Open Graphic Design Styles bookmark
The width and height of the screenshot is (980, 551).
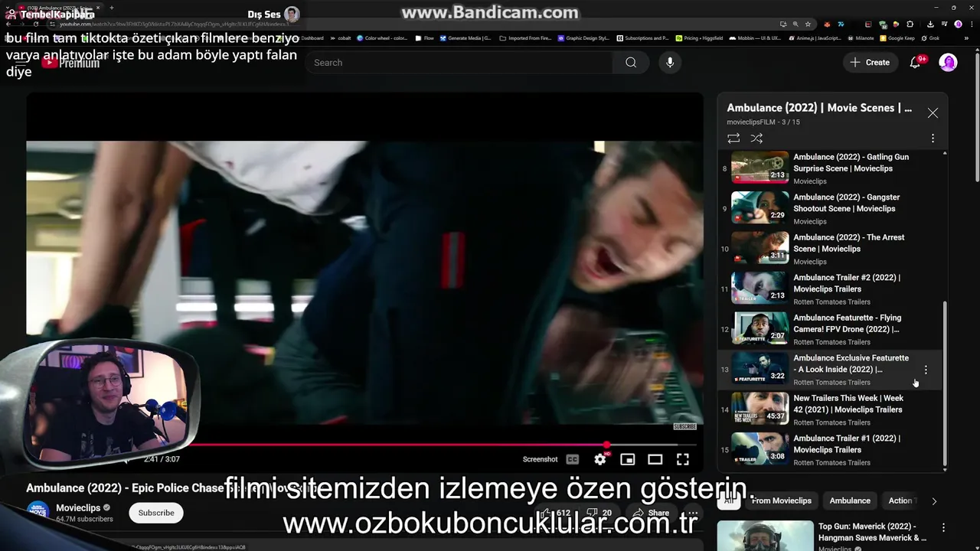(583, 38)
